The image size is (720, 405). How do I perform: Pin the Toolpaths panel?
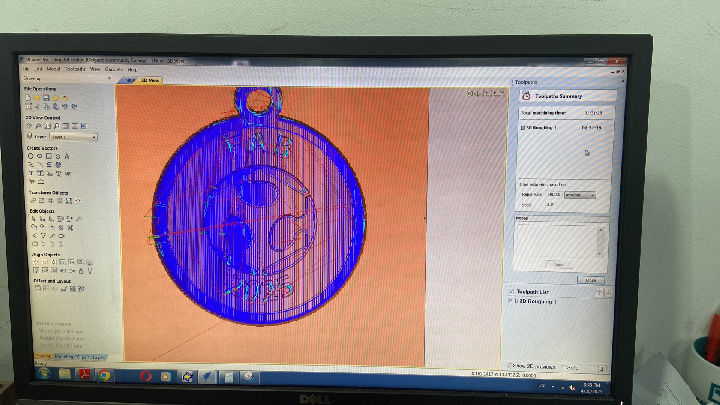(x=623, y=80)
